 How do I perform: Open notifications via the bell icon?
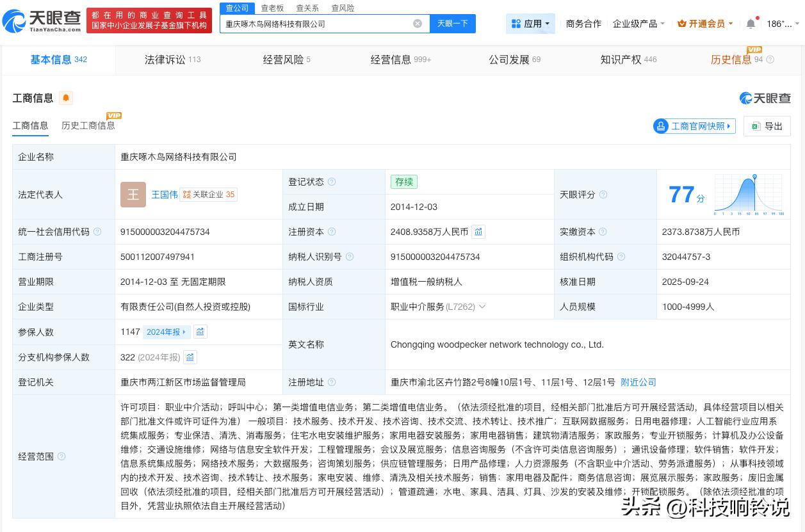point(749,23)
